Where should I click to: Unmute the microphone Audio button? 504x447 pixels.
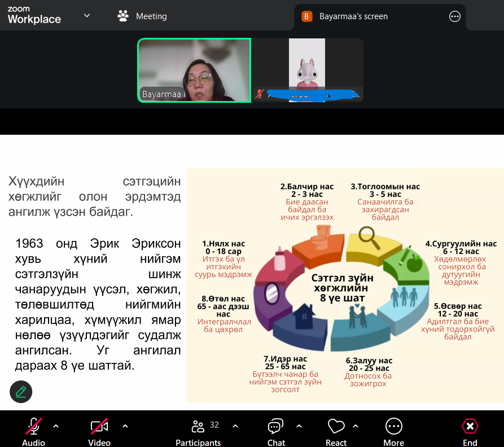point(33,432)
